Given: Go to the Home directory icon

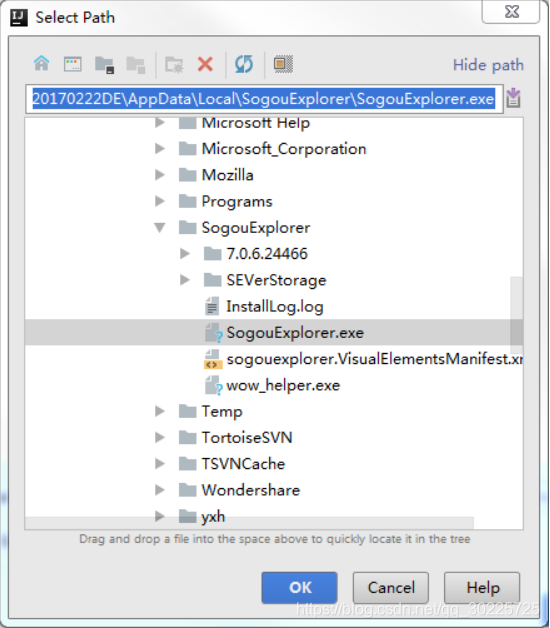Looking at the screenshot, I should [x=42, y=64].
